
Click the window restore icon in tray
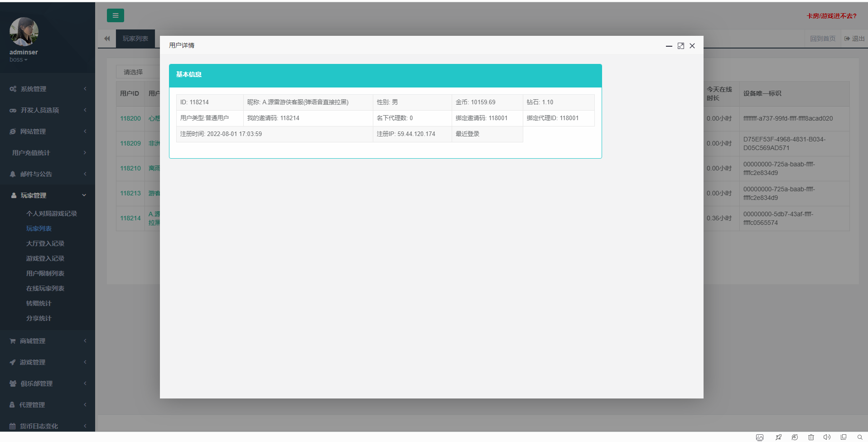pyautogui.click(x=844, y=437)
